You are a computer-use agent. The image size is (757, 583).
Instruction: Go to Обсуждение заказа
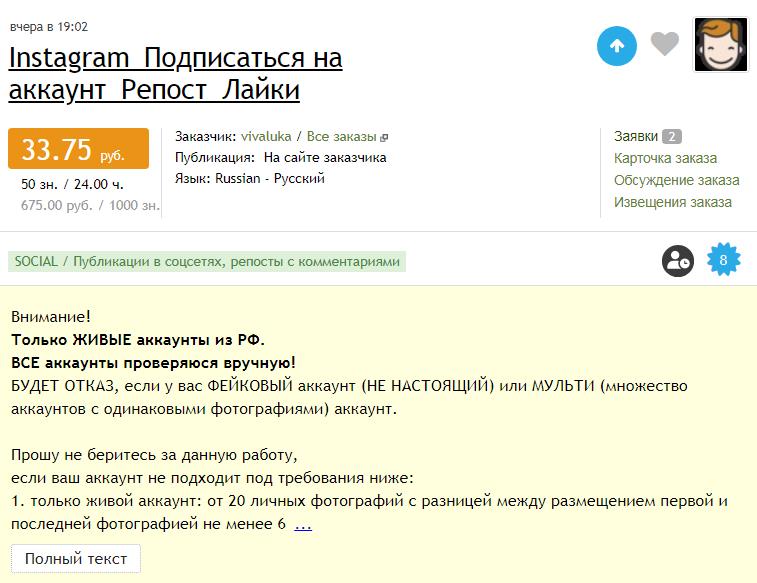point(676,180)
